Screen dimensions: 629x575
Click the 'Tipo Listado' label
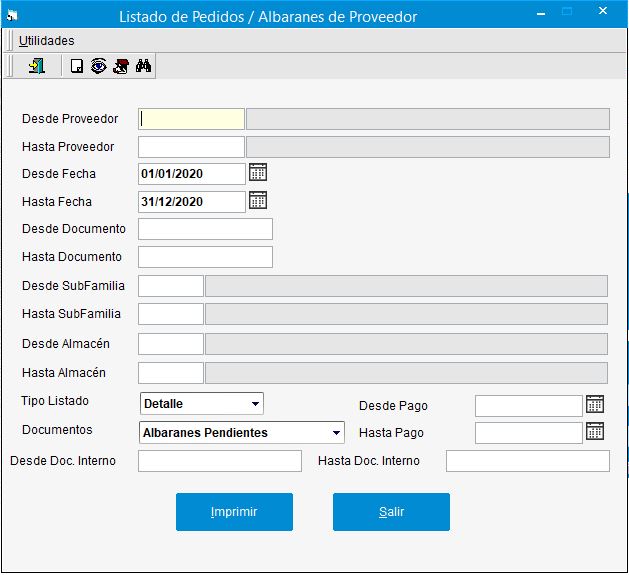(55, 401)
